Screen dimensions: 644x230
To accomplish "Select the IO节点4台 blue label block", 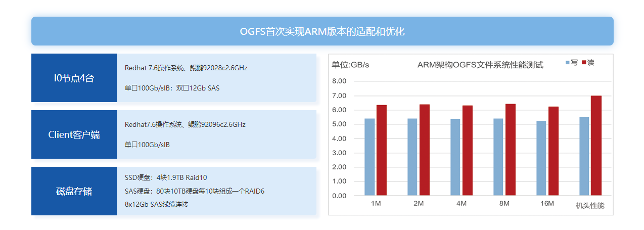I will pos(74,78).
